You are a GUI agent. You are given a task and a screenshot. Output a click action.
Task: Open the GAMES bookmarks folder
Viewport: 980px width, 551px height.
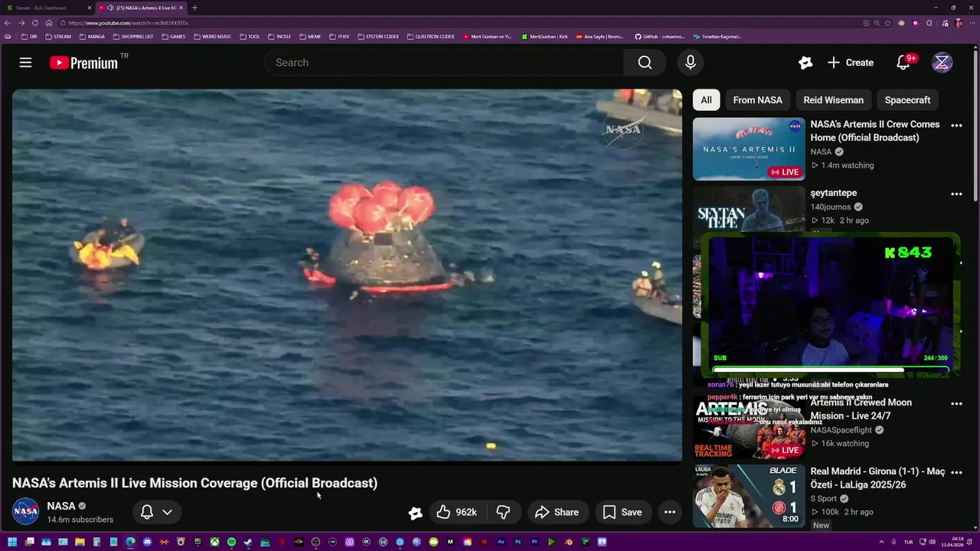point(173,36)
